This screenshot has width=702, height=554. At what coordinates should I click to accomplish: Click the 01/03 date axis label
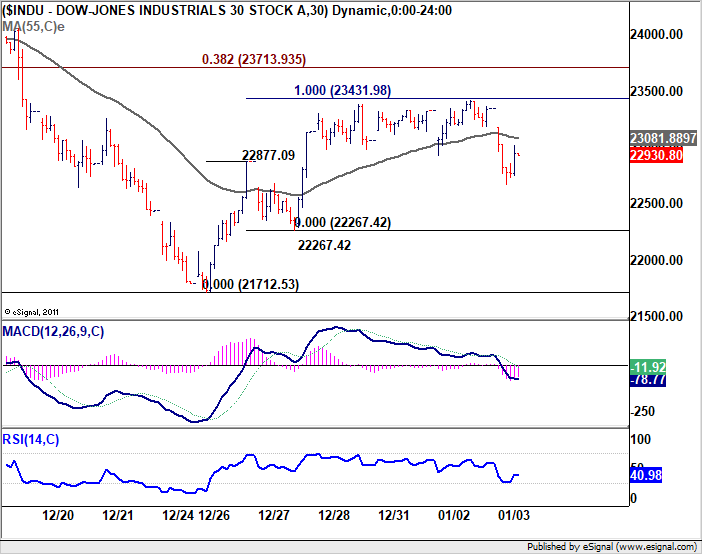514,515
